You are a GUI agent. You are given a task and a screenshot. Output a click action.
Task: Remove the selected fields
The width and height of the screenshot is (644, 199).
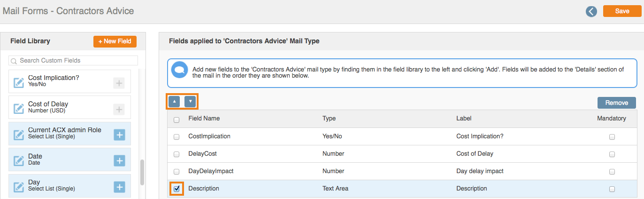pyautogui.click(x=617, y=103)
